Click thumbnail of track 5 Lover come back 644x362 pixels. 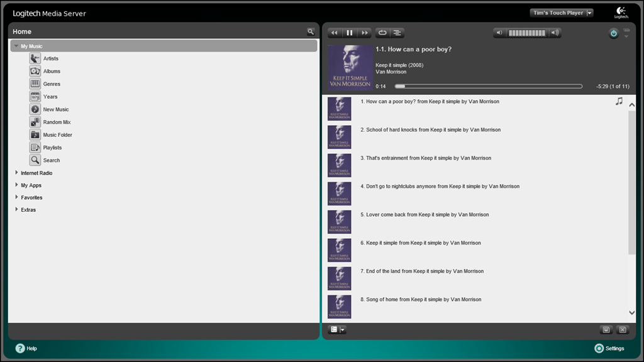[x=339, y=222]
